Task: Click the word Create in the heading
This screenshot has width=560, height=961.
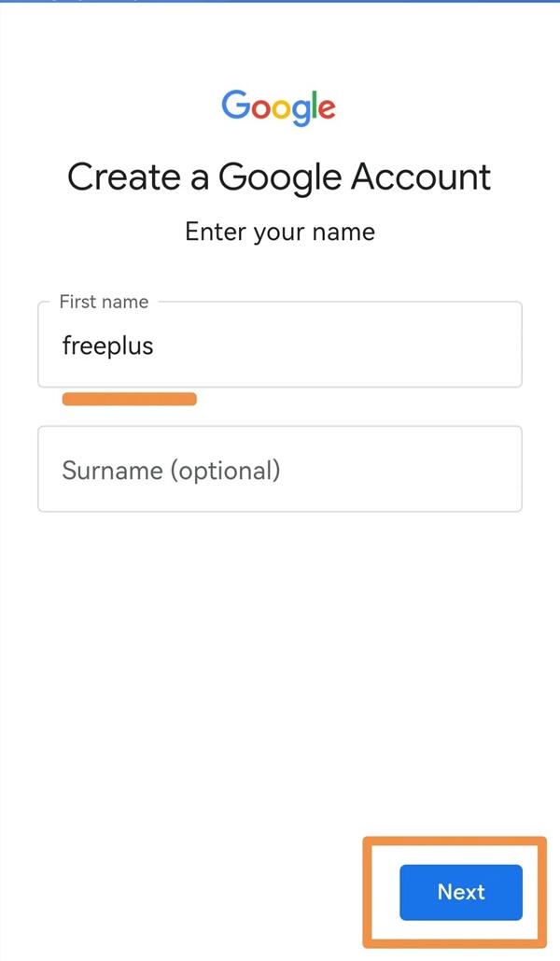Action: point(123,177)
